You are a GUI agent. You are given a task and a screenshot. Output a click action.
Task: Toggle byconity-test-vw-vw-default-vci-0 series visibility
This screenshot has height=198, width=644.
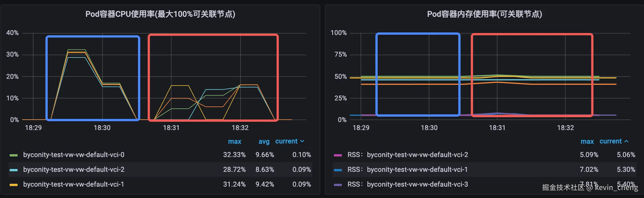tap(74, 155)
